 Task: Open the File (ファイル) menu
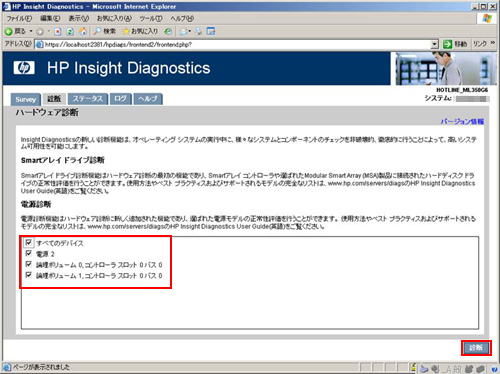coord(19,18)
